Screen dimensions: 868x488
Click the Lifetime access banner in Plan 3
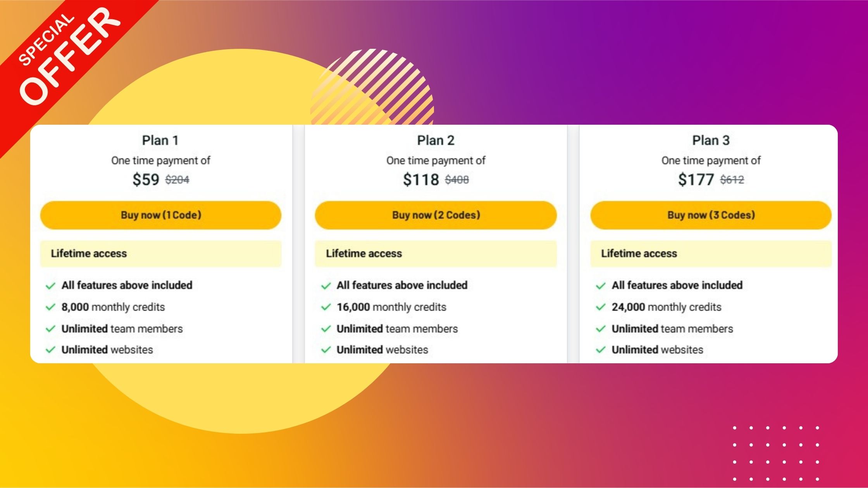711,254
